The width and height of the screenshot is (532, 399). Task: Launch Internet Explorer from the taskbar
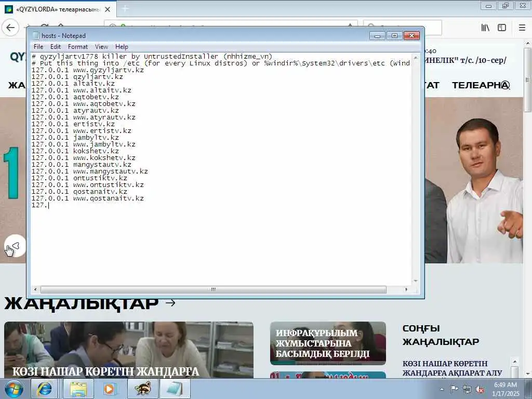point(45,389)
